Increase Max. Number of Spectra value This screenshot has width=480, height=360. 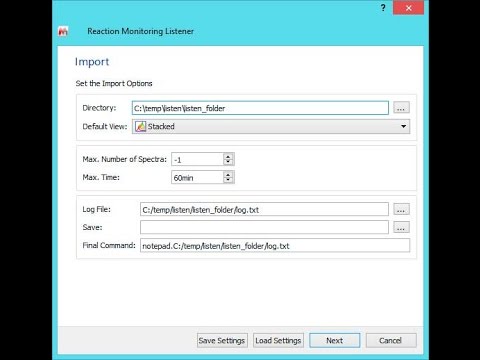coord(228,156)
